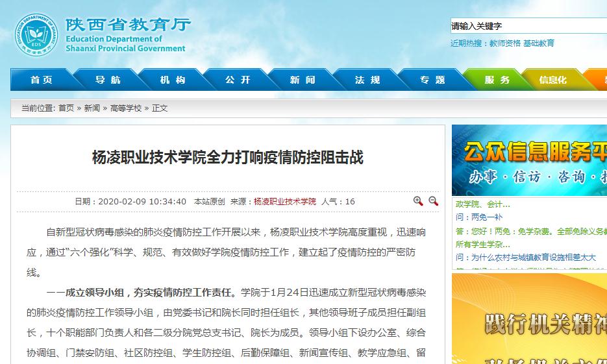
Task: Open the 杨凌职业技术学院 source link
Action: (284, 202)
